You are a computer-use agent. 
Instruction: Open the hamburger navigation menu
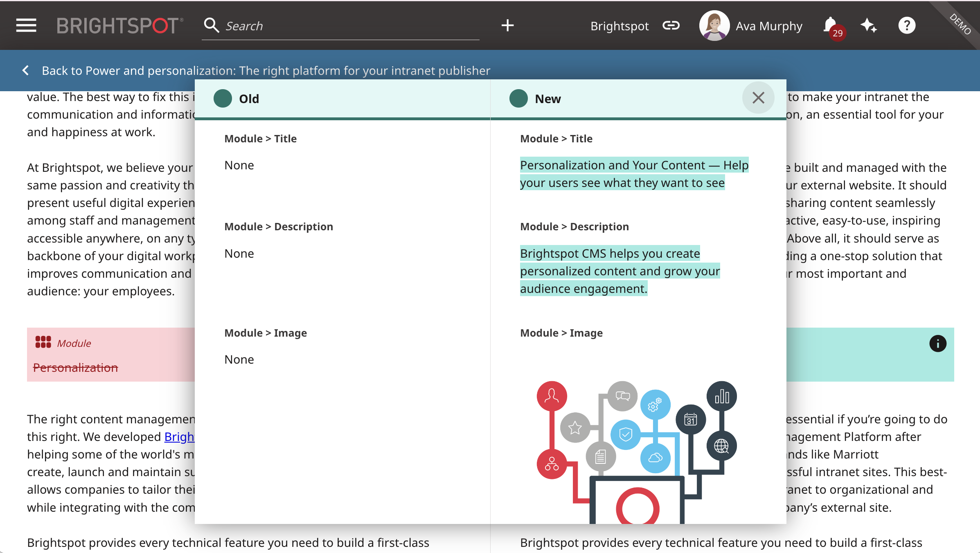pos(26,25)
